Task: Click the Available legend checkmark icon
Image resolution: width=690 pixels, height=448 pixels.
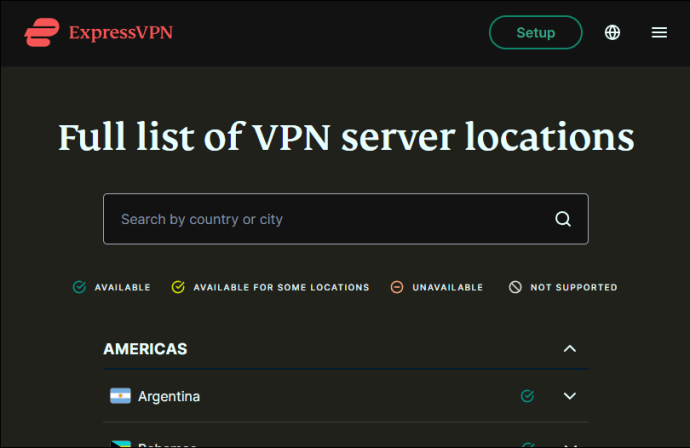Action: coord(79,287)
